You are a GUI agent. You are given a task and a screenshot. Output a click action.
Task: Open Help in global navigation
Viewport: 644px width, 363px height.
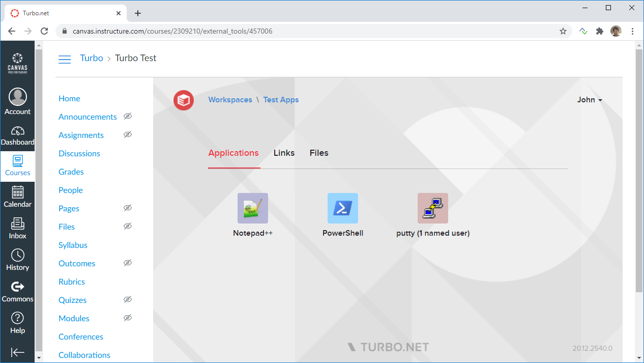click(x=17, y=323)
